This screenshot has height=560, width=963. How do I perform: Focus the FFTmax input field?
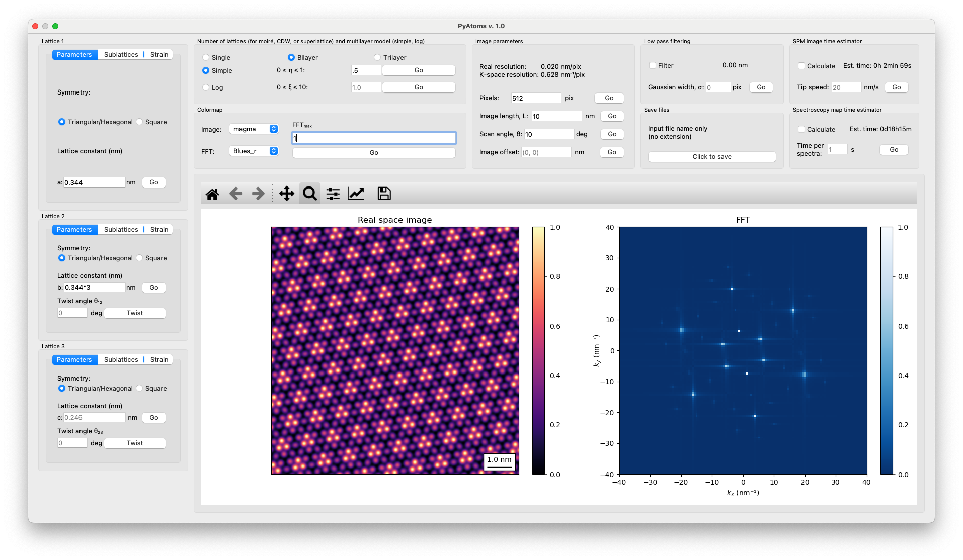point(374,138)
